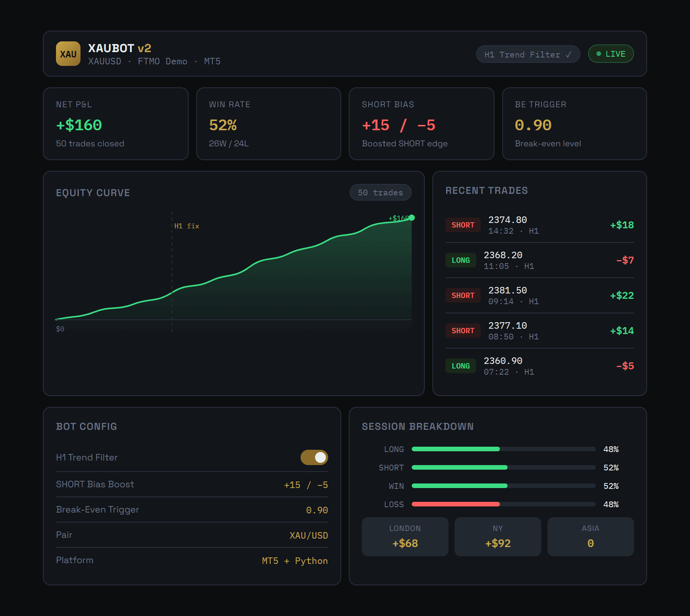
Task: Click the 50 trades pill
Action: pos(380,192)
